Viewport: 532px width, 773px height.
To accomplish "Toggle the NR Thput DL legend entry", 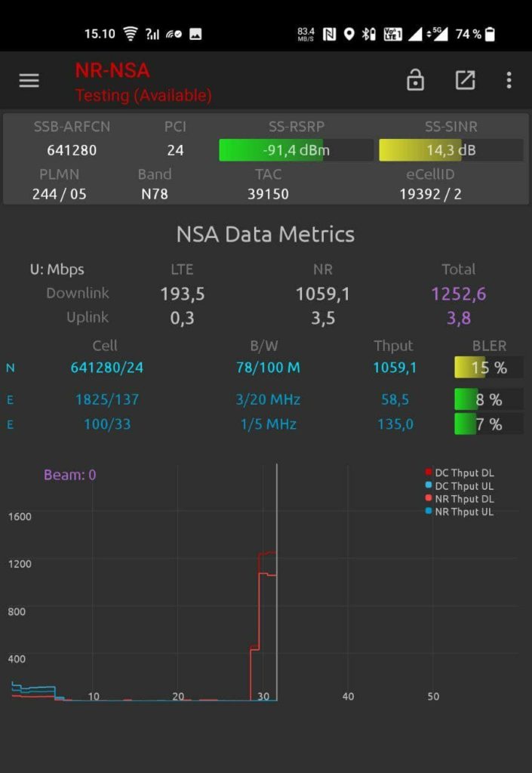I will pos(459,499).
